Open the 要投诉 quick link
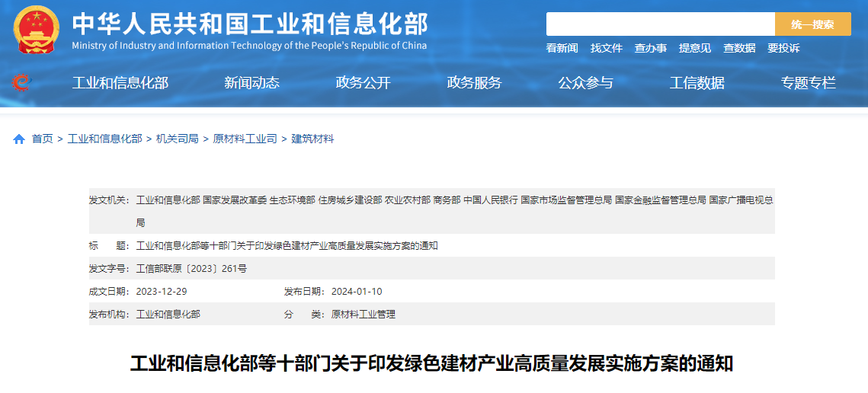The image size is (868, 393). (x=783, y=48)
